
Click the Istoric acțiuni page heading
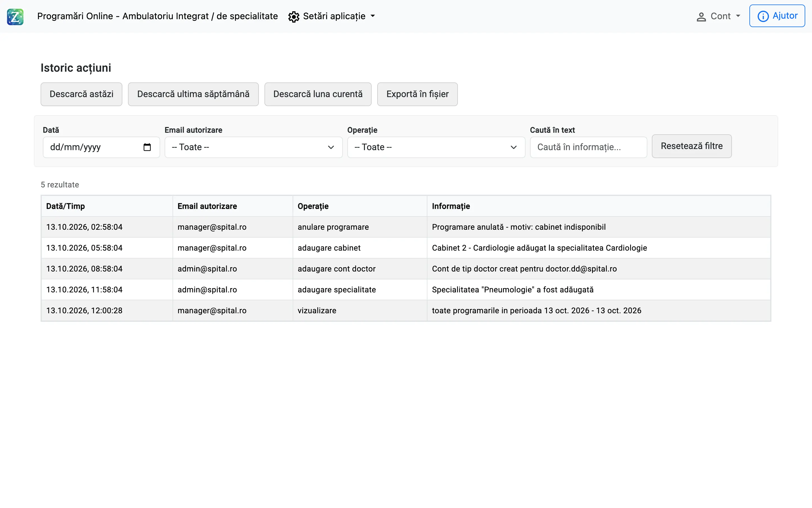(76, 68)
